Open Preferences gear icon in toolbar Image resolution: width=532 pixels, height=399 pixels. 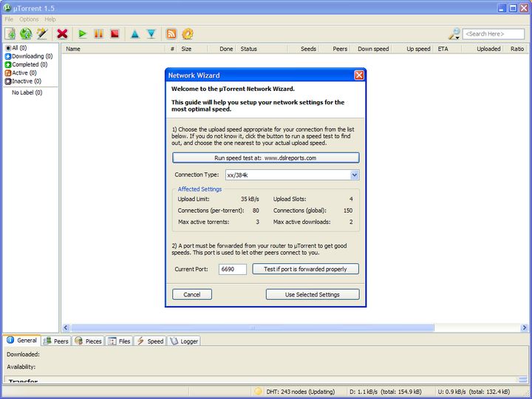coord(188,34)
